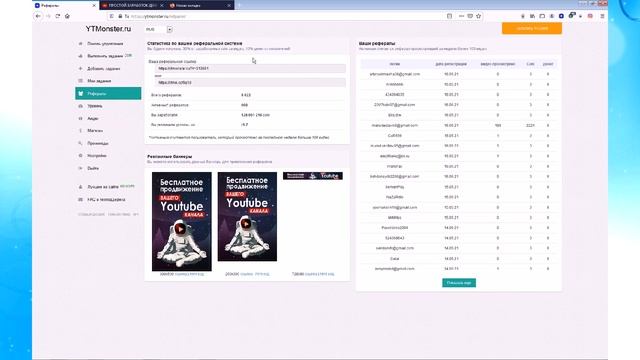Open the language dropdown next to YTMonster.ru

tap(159, 29)
